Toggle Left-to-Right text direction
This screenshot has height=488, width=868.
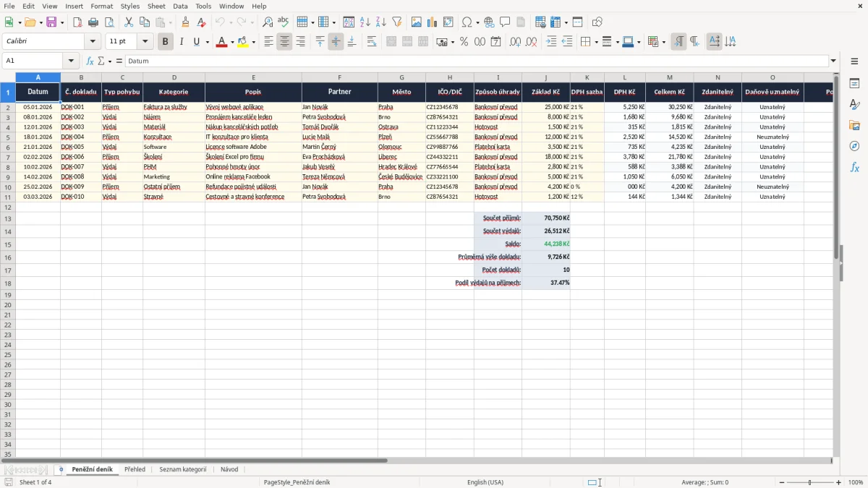pyautogui.click(x=678, y=42)
